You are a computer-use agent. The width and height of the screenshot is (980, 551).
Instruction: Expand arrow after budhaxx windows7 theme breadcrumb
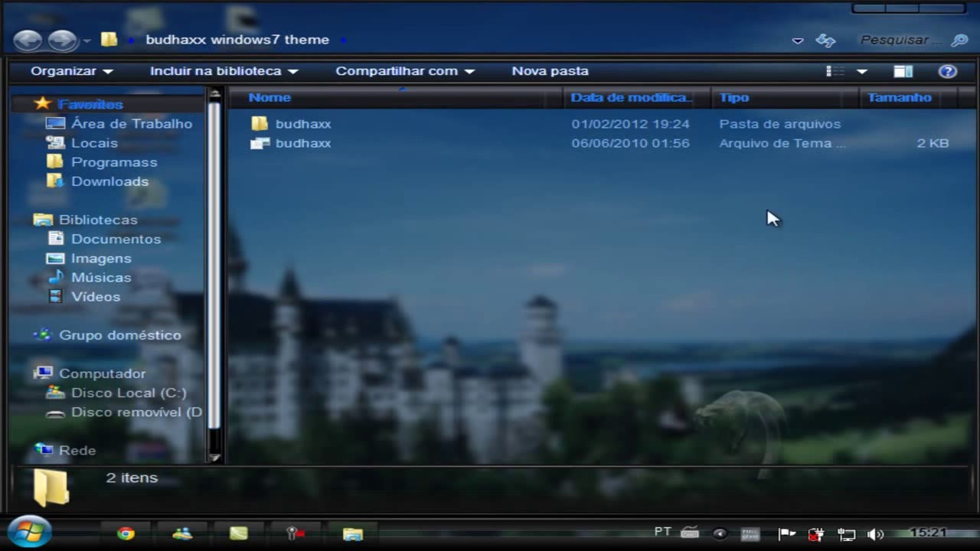tap(343, 40)
